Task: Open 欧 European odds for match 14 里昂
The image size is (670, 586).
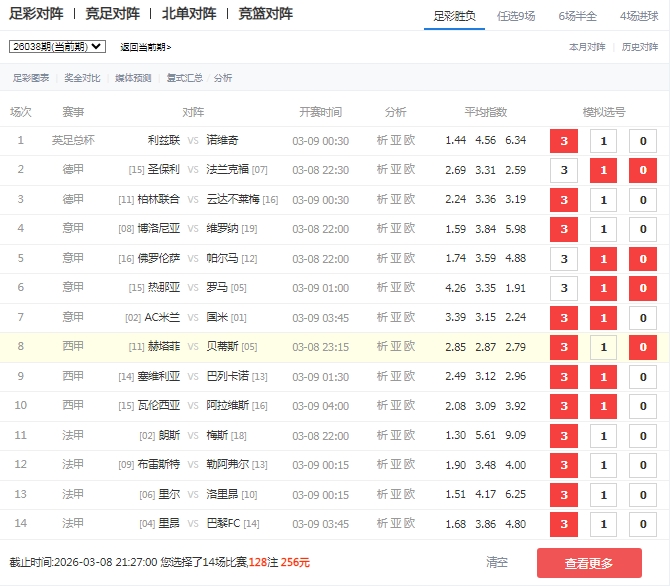Action: 409,524
